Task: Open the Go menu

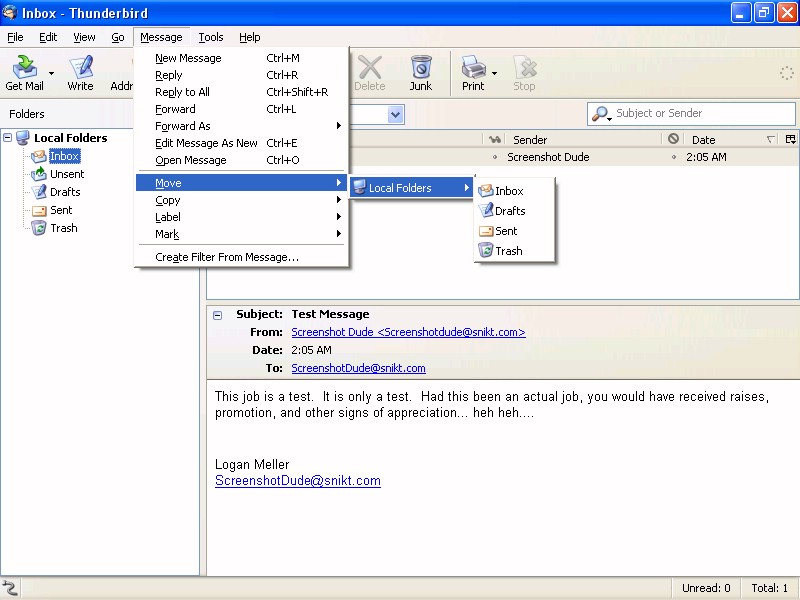Action: tap(118, 37)
